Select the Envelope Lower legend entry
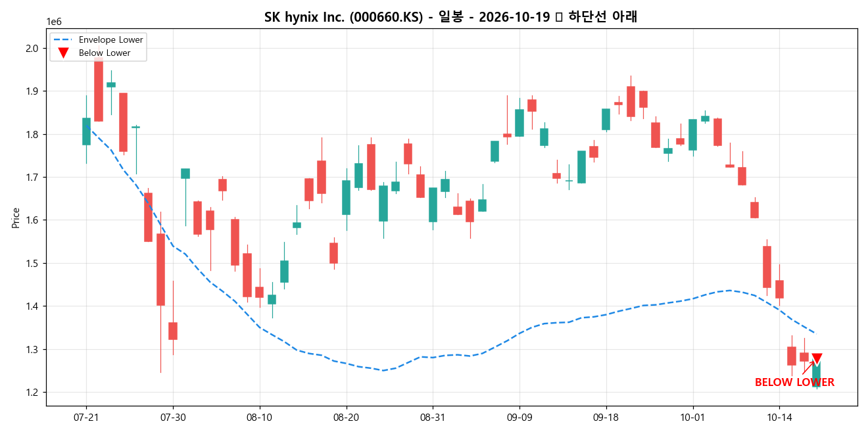This screenshot has height=434, width=868. [x=98, y=40]
